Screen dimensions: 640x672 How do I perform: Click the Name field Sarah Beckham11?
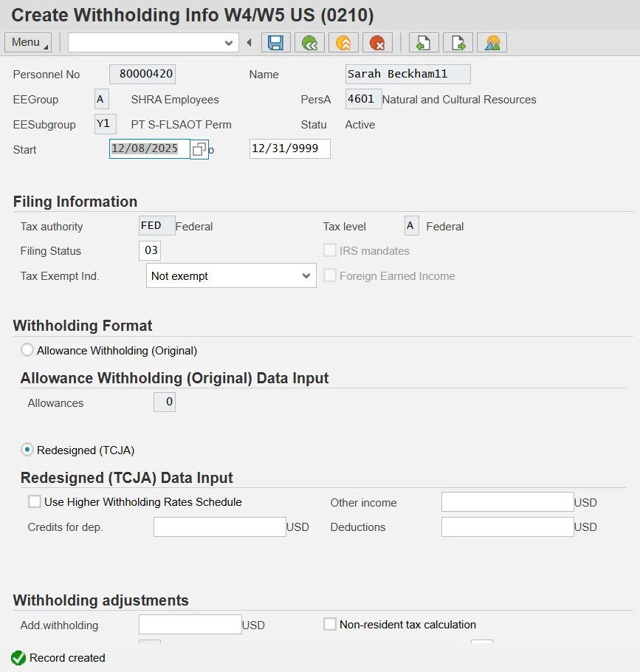(407, 74)
